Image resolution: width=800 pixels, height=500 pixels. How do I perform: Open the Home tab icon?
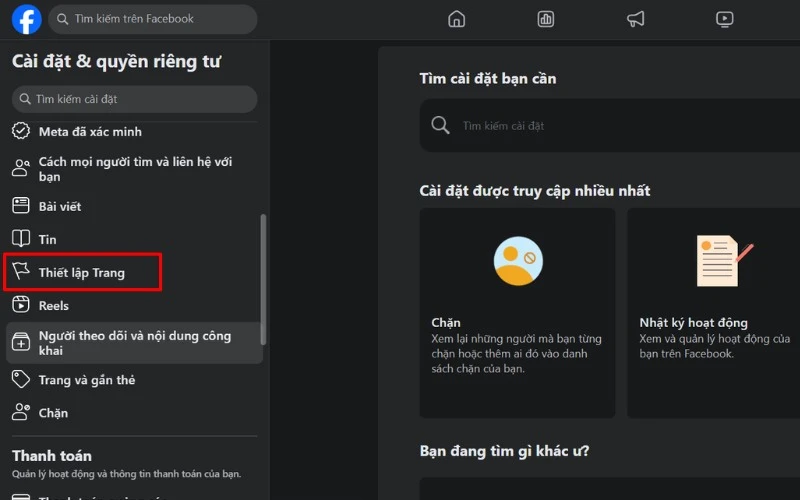456,19
